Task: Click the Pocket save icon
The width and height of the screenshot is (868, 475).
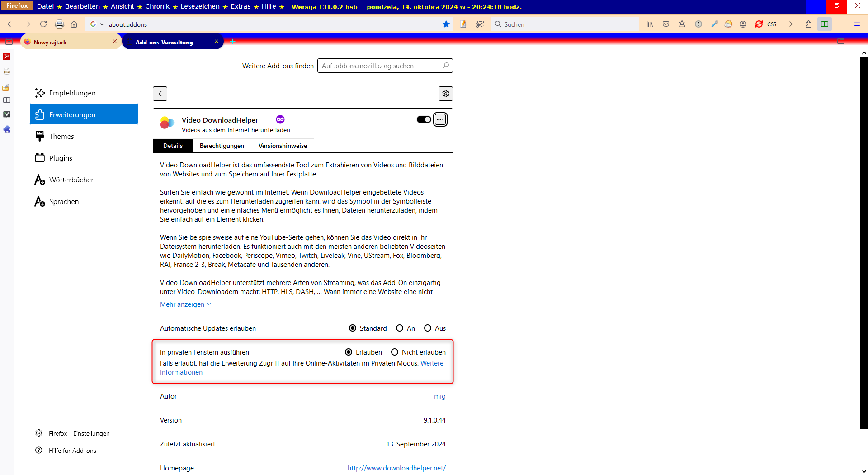Action: tap(666, 24)
